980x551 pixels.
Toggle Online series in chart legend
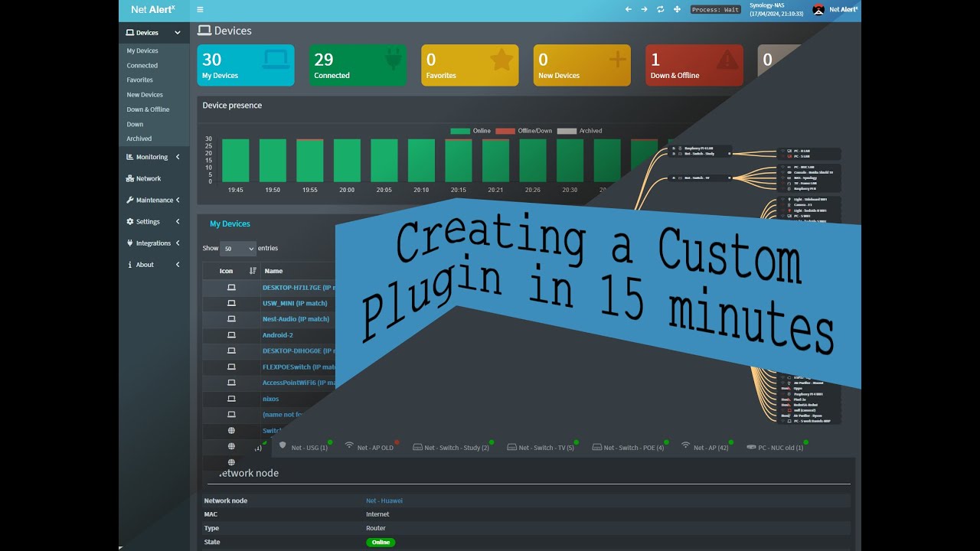point(470,131)
